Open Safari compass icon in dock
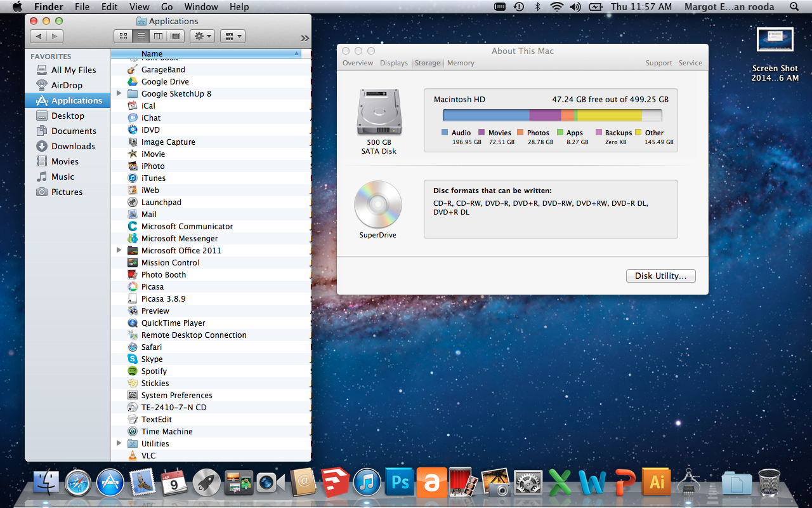The image size is (812, 508). pos(78,483)
